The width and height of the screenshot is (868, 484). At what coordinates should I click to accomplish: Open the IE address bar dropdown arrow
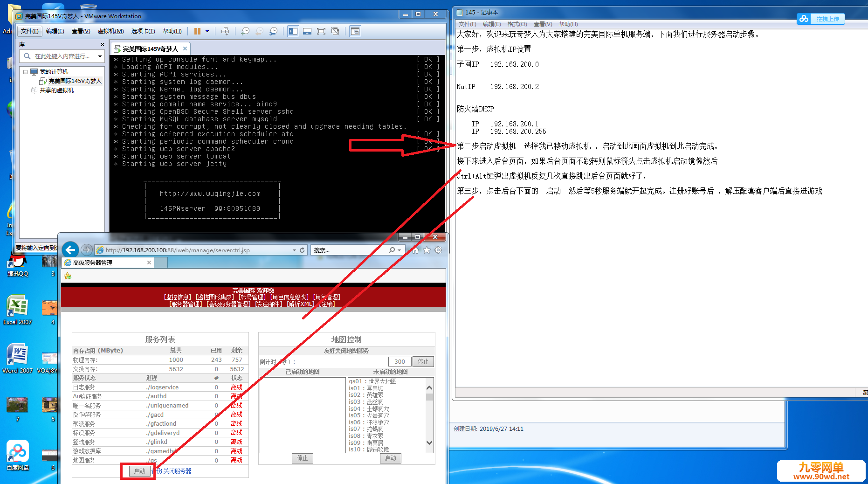coord(294,250)
